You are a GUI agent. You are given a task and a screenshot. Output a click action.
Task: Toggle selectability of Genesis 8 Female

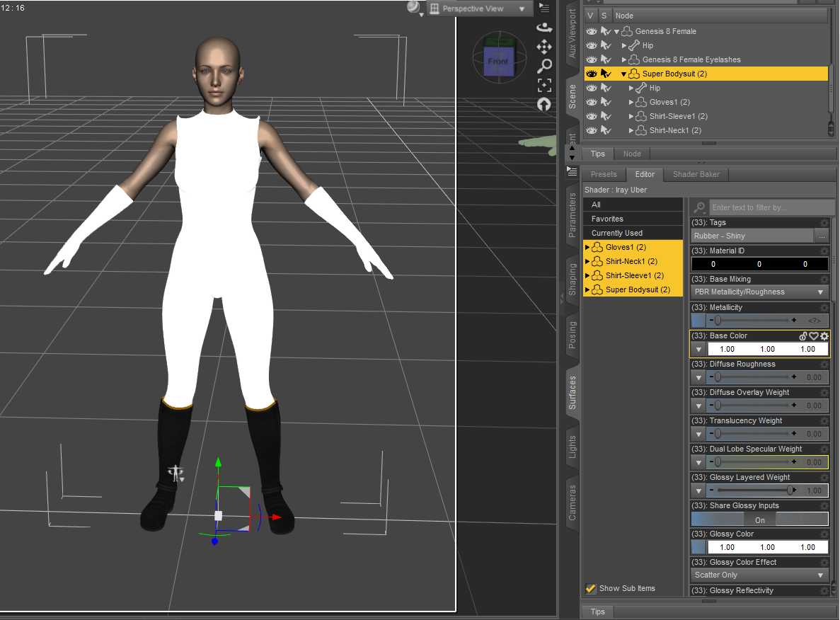pyautogui.click(x=606, y=31)
